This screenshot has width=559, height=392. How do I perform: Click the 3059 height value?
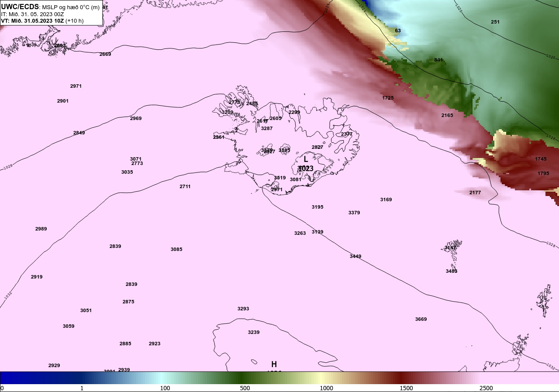coord(69,326)
